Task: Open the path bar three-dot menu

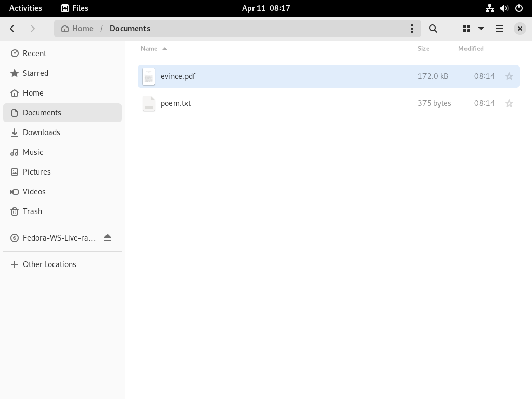Action: (x=412, y=29)
